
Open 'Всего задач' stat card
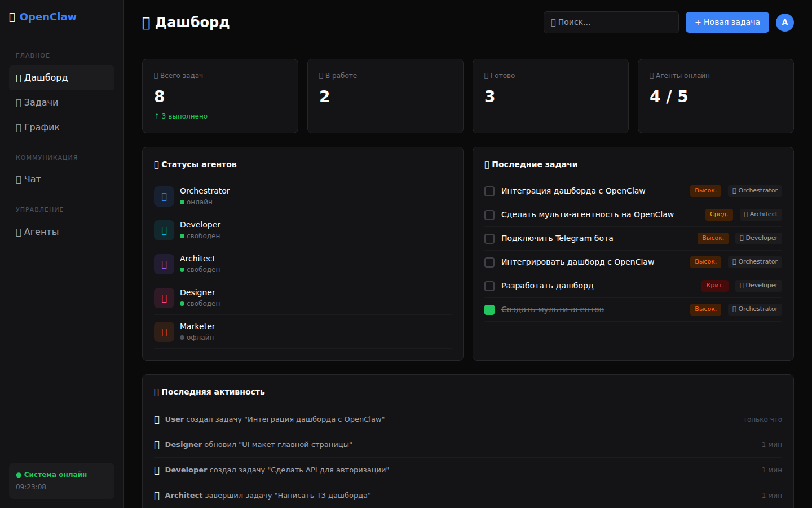click(220, 96)
